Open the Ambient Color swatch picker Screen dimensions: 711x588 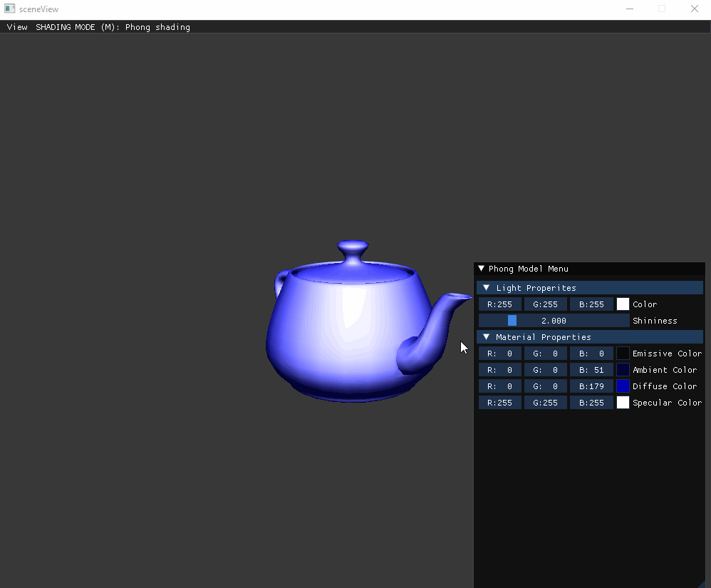(623, 370)
